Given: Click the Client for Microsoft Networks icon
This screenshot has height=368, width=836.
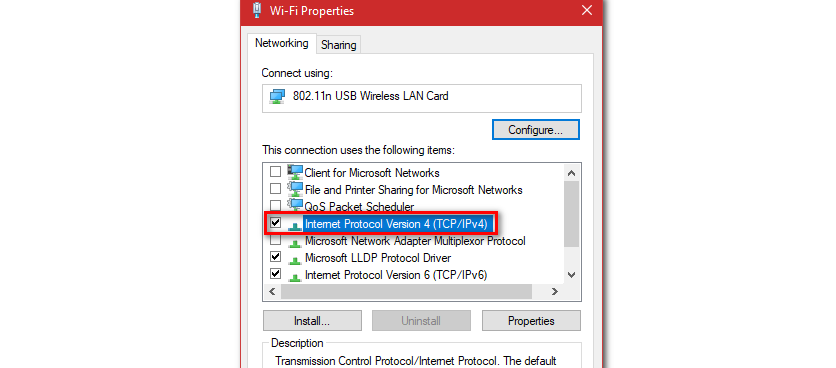Looking at the screenshot, I should [x=294, y=172].
